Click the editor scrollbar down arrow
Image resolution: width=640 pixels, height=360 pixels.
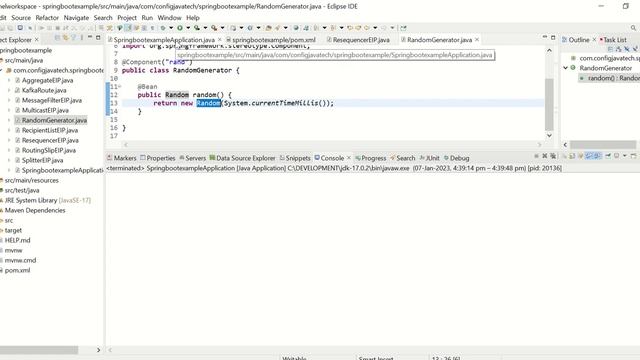pos(549,135)
